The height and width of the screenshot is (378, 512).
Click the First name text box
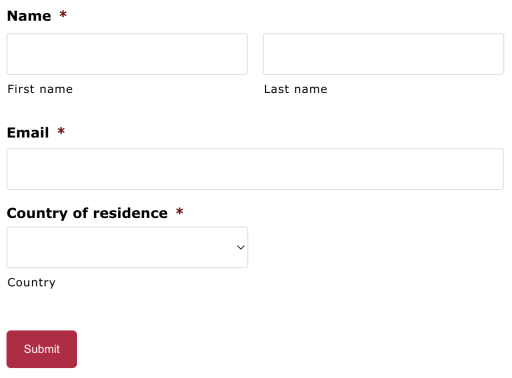click(x=127, y=54)
